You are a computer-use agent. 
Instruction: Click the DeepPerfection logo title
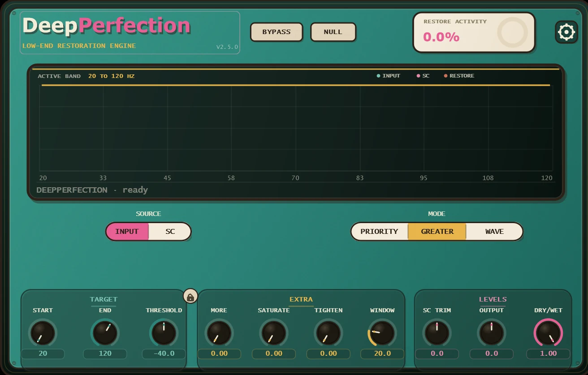pyautogui.click(x=107, y=26)
